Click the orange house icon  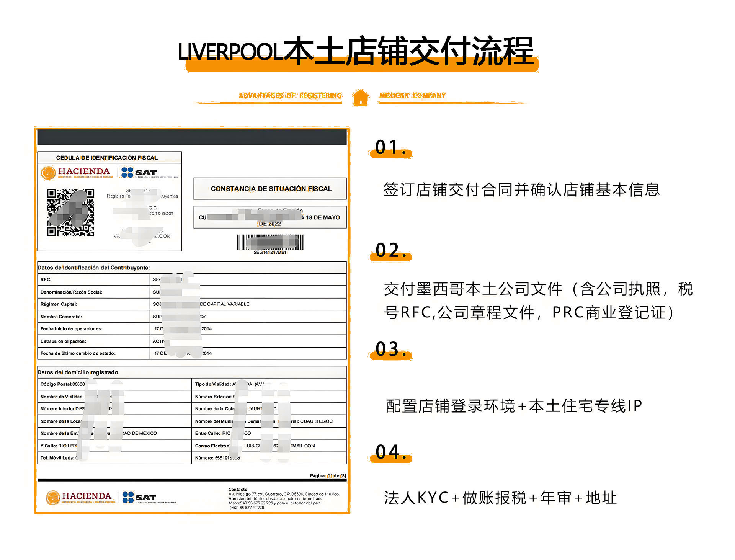[x=360, y=97]
